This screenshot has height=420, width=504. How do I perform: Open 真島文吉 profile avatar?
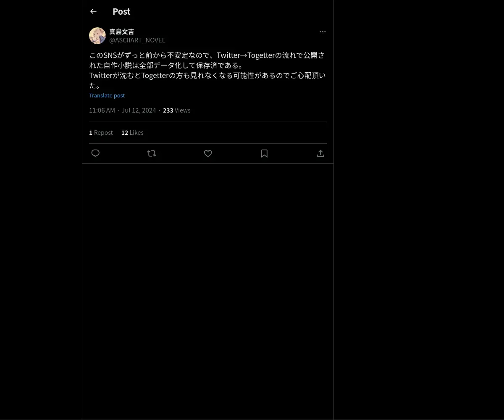[97, 36]
